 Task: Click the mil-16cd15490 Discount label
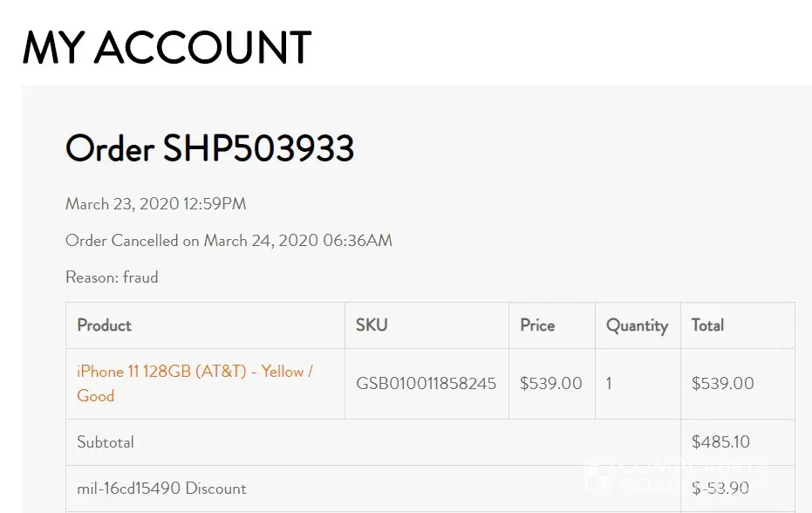[161, 489]
